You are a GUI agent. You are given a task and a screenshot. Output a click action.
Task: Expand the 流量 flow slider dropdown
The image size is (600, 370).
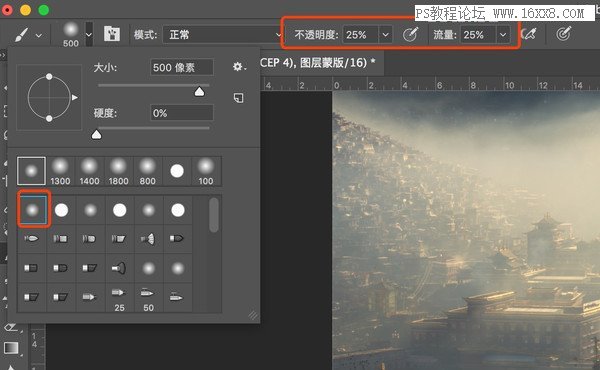pyautogui.click(x=503, y=35)
